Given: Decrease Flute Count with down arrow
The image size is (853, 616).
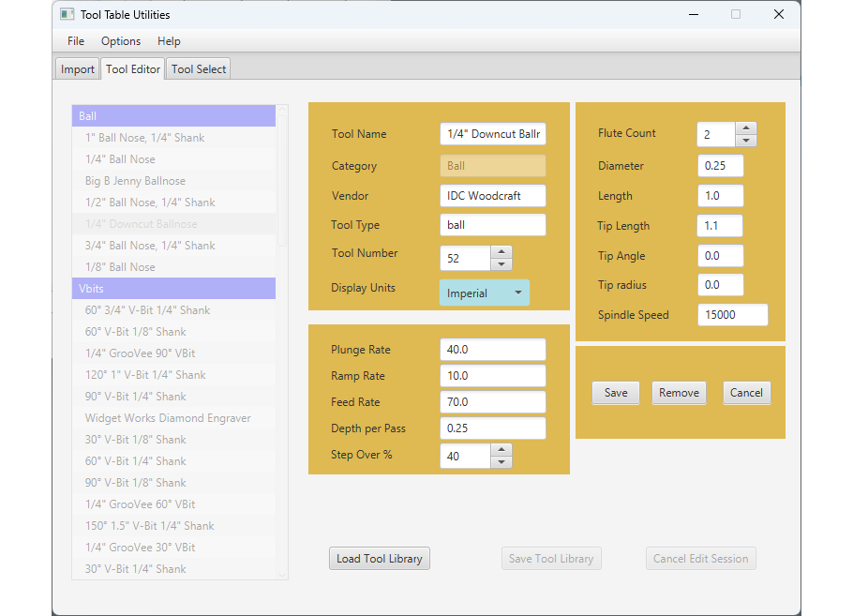Looking at the screenshot, I should click(x=746, y=141).
